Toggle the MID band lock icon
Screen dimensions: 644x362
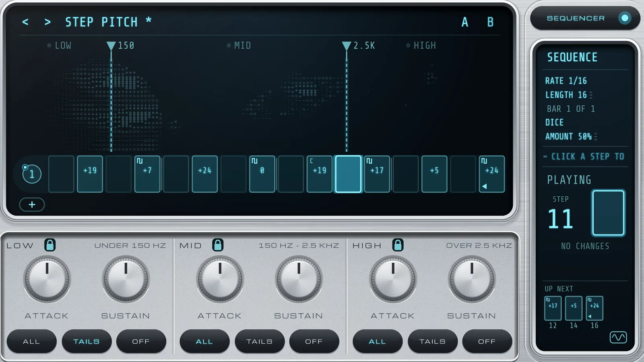tap(218, 245)
